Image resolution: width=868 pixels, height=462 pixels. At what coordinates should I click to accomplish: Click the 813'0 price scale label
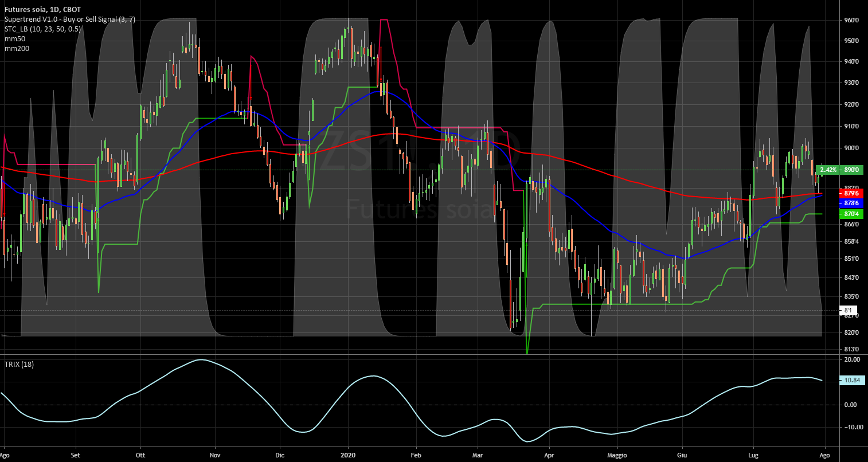851,350
